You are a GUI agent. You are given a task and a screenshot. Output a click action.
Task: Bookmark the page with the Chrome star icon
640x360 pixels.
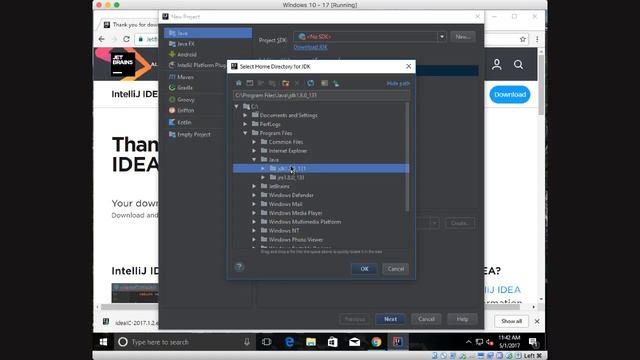[x=522, y=39]
